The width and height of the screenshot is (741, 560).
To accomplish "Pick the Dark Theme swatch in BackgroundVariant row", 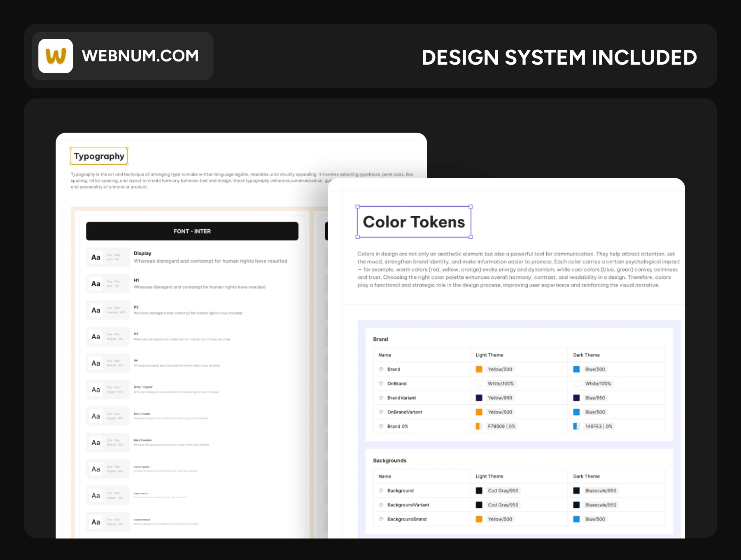I will 576,505.
